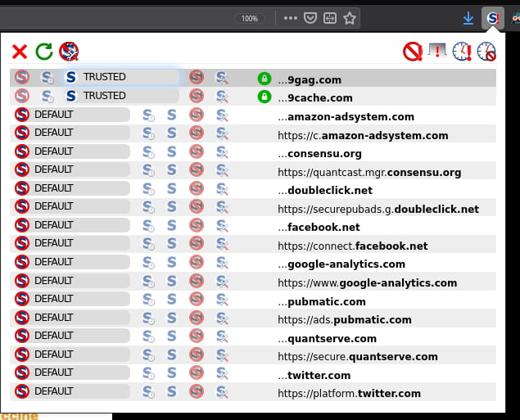Click the green HTTPS lock for 9gag.com
Screen dimensions: 520x420
point(265,79)
